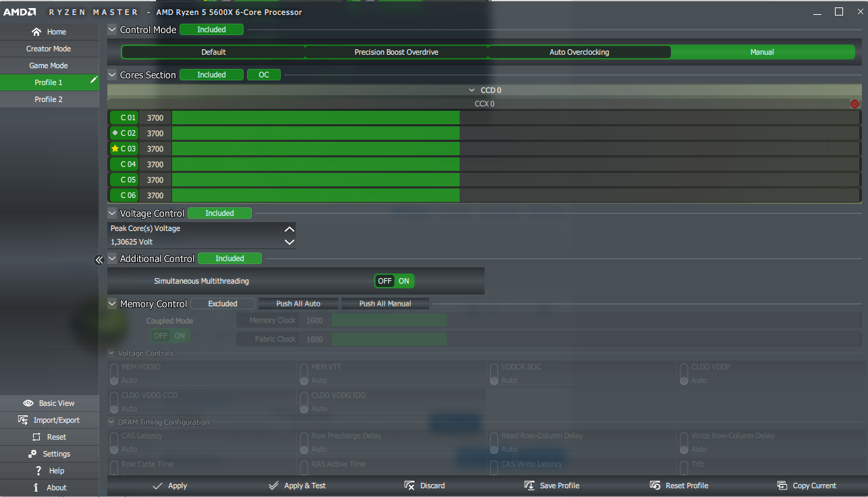
Task: Toggle the Control Mode Included switch
Action: [211, 30]
